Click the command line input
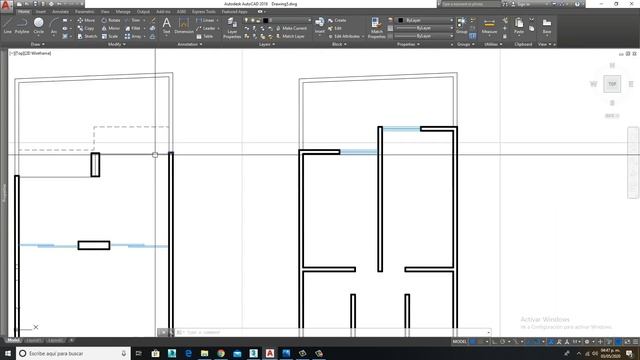 click(x=333, y=332)
